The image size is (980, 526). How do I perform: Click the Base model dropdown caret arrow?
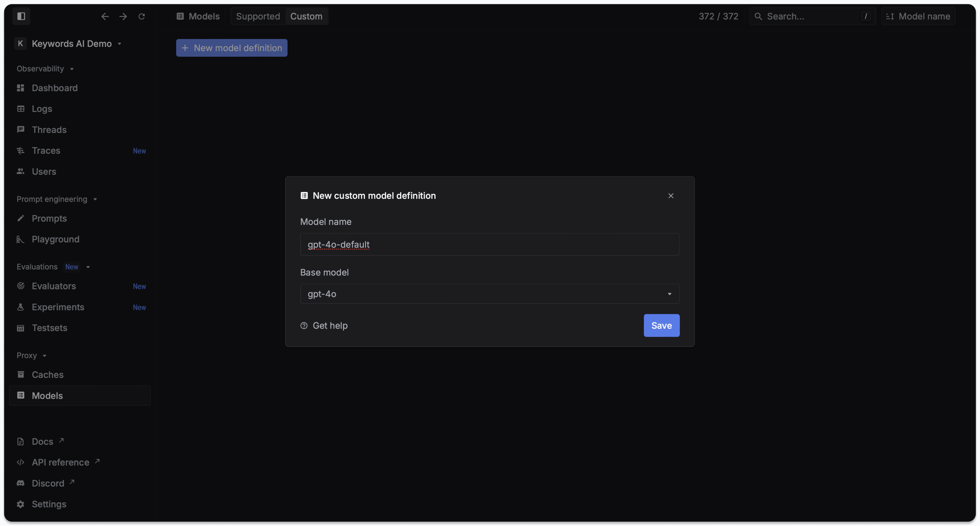pos(670,294)
